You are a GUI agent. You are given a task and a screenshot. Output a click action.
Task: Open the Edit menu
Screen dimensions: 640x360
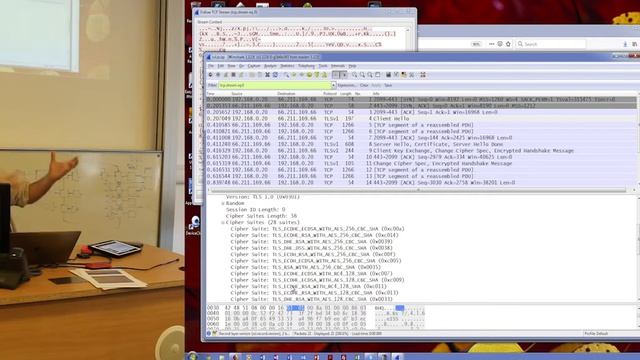(221, 66)
